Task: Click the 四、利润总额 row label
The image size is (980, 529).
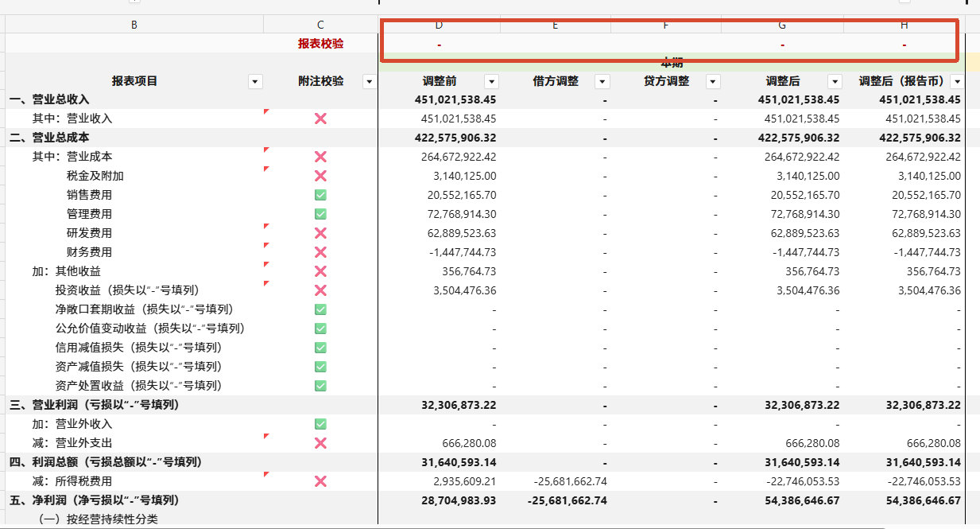Action: 105,462
